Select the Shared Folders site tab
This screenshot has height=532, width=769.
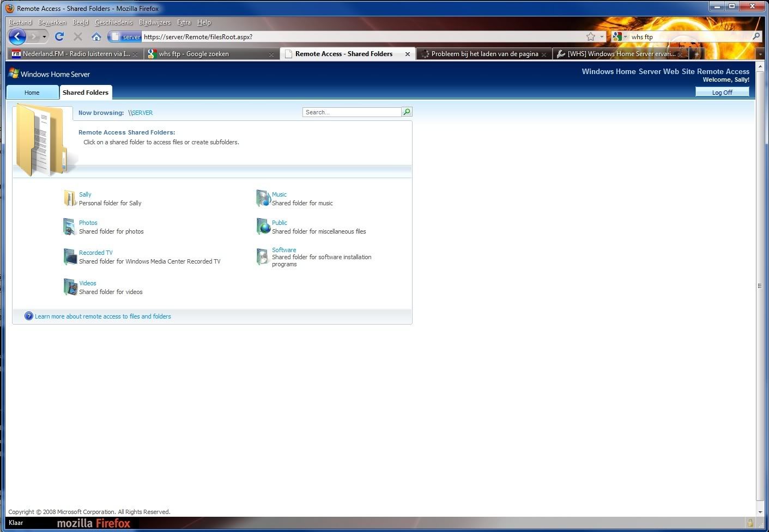tap(86, 92)
